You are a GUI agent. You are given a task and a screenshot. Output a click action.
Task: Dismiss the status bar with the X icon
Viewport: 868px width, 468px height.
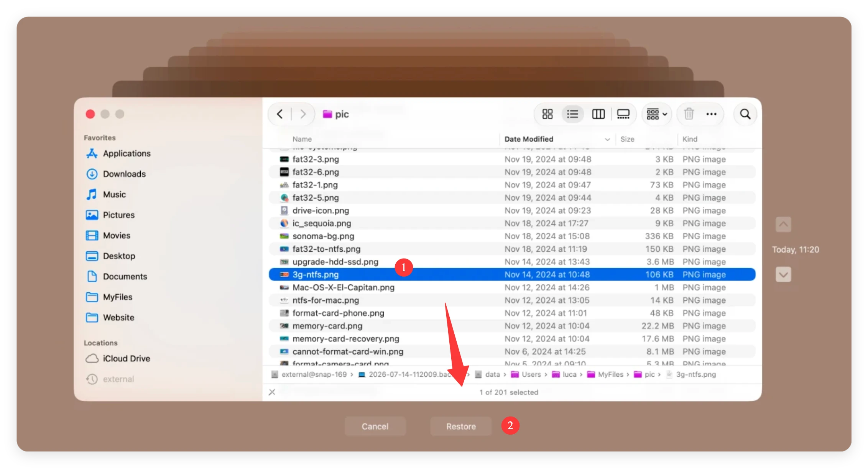coord(272,392)
